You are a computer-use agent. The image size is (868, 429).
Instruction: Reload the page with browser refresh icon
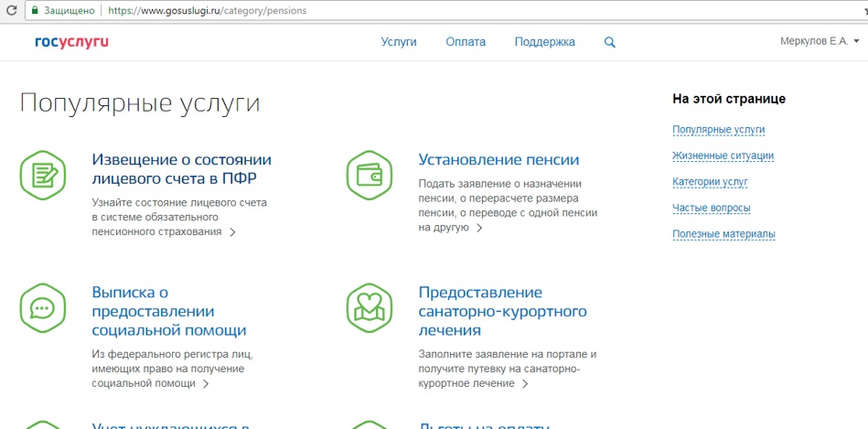coord(9,11)
